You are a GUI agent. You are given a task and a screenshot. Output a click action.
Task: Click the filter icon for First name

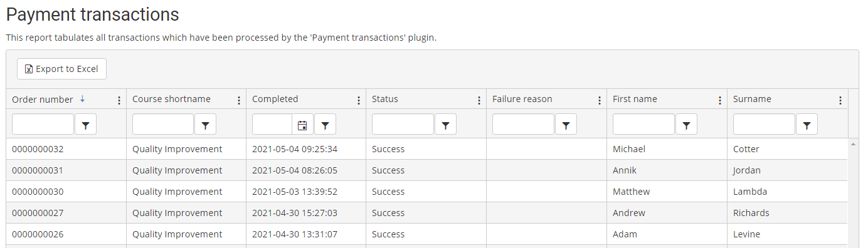pos(686,125)
